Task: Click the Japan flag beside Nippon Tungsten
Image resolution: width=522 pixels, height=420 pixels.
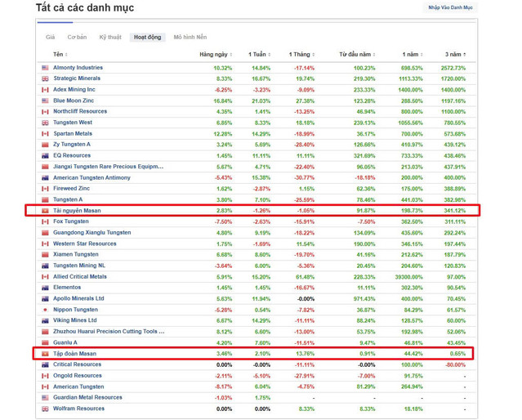Action: point(46,310)
